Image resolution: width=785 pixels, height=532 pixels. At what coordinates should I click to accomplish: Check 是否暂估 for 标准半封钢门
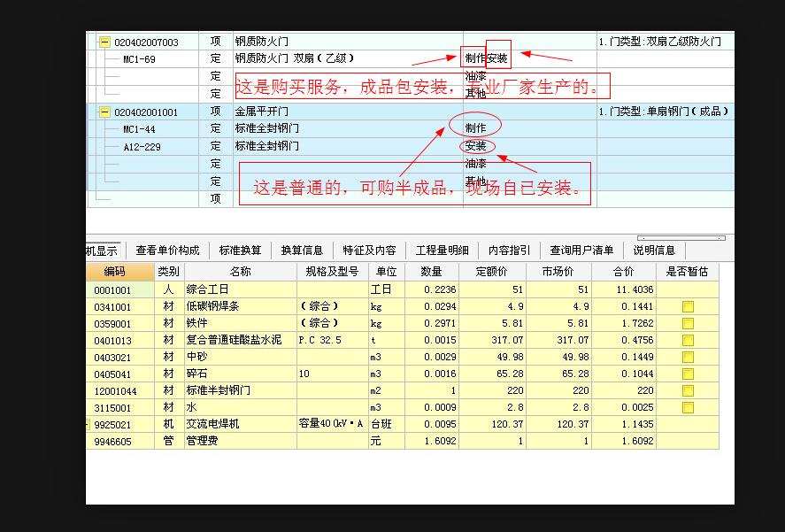pyautogui.click(x=688, y=390)
